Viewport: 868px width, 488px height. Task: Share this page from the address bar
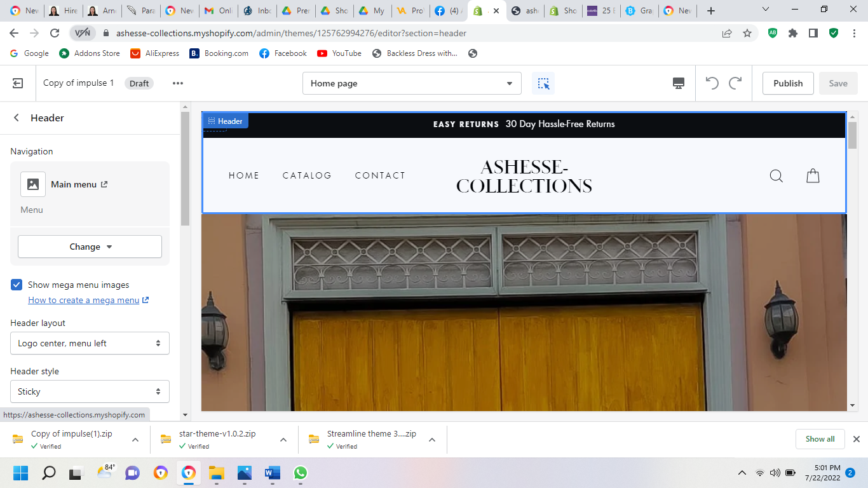click(x=727, y=33)
